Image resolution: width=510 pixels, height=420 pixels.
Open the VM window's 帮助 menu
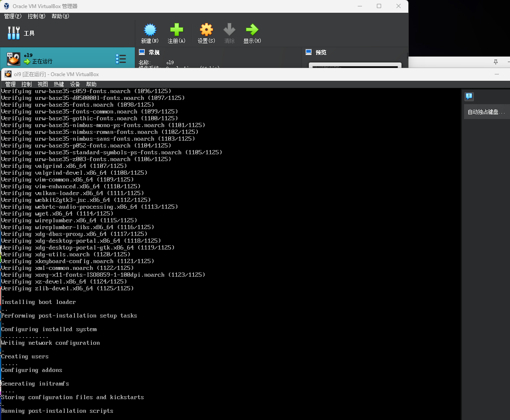pos(91,84)
